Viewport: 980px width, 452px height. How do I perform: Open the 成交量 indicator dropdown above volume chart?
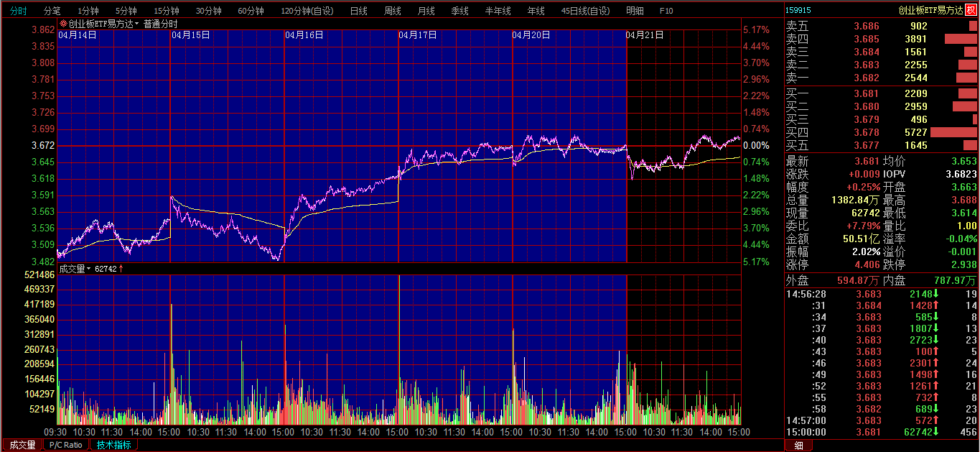(89, 269)
